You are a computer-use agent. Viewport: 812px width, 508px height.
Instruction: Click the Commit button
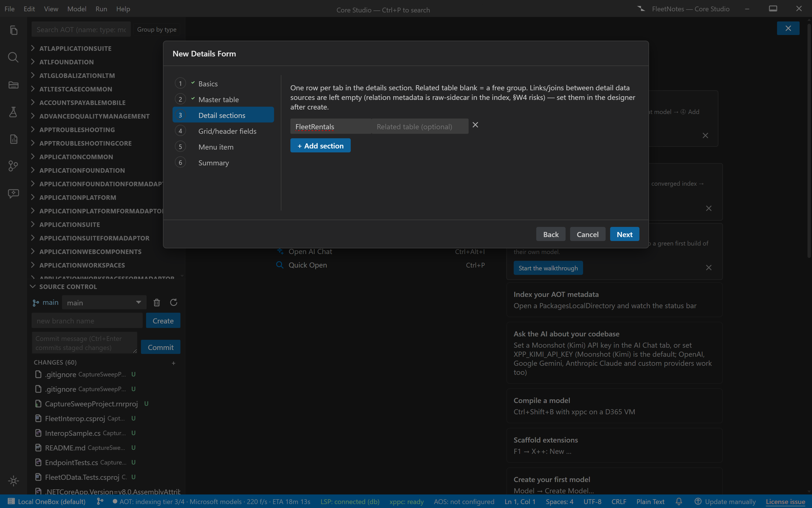tap(161, 347)
